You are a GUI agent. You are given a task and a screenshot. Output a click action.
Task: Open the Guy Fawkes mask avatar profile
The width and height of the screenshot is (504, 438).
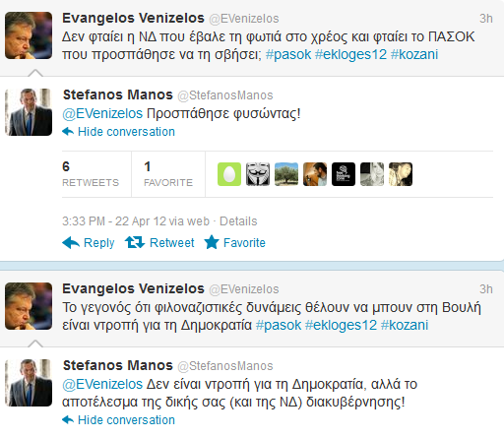[258, 174]
